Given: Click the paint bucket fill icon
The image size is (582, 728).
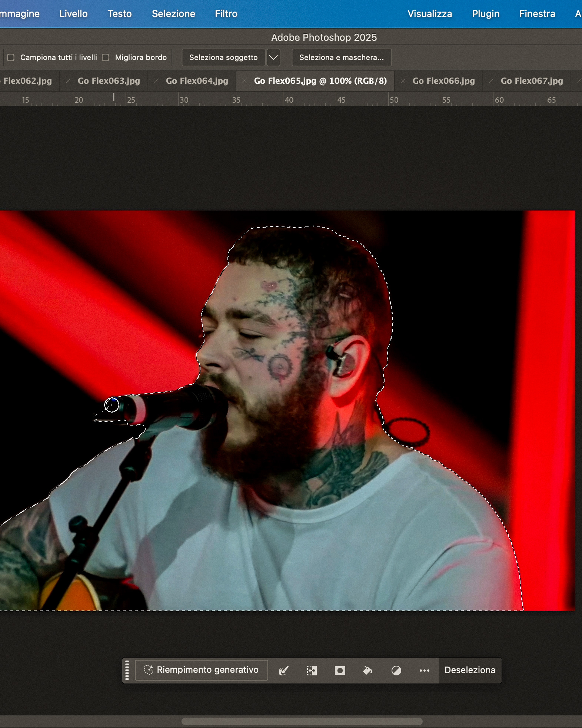Looking at the screenshot, I should (368, 670).
